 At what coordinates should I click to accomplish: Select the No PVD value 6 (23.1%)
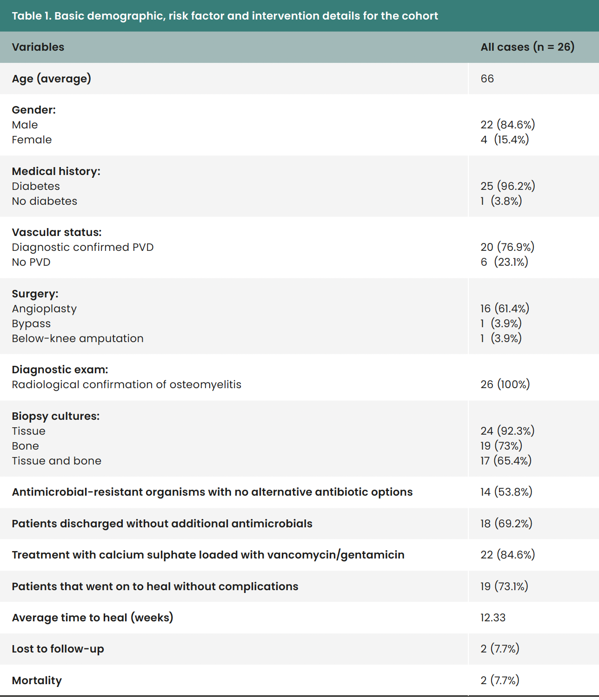tap(504, 262)
